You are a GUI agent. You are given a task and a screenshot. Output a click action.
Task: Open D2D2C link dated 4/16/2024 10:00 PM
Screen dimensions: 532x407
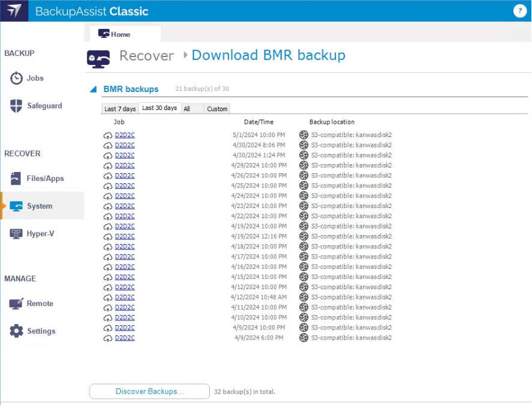coord(125,267)
